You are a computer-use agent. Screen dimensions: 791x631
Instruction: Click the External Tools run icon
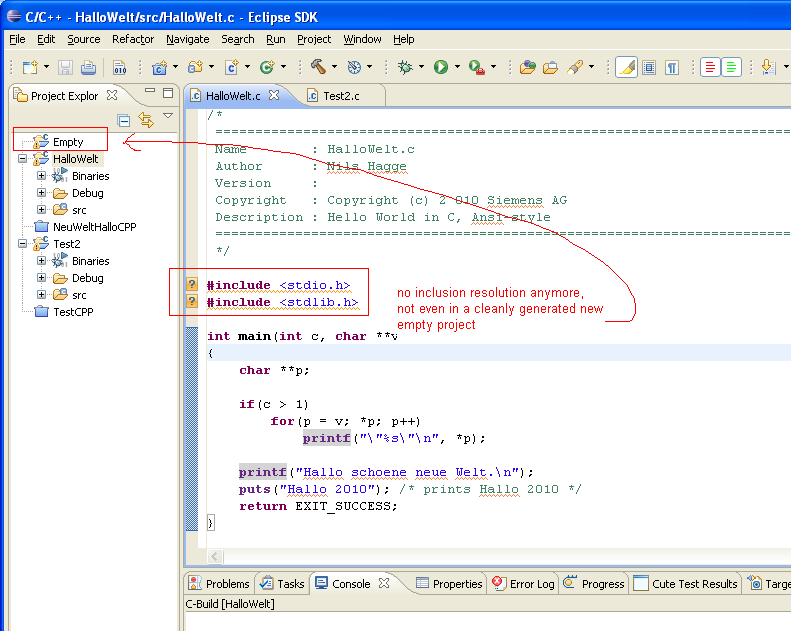tap(477, 67)
